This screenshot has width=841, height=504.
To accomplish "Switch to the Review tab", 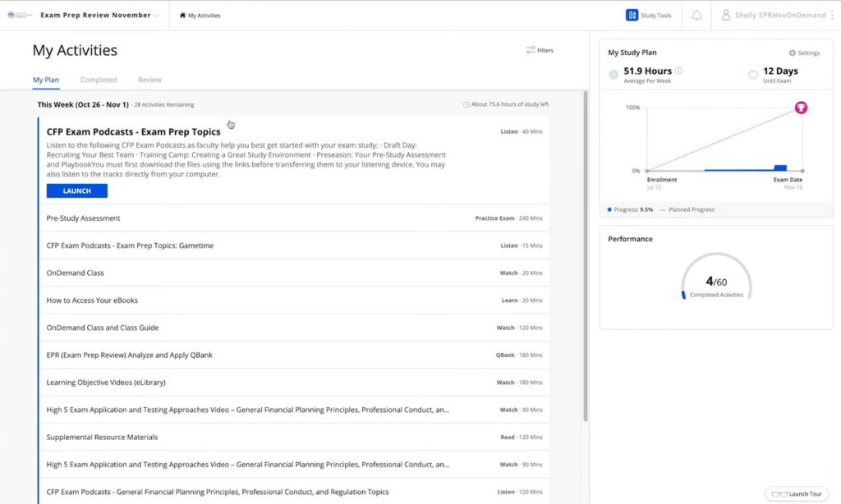I will [149, 80].
